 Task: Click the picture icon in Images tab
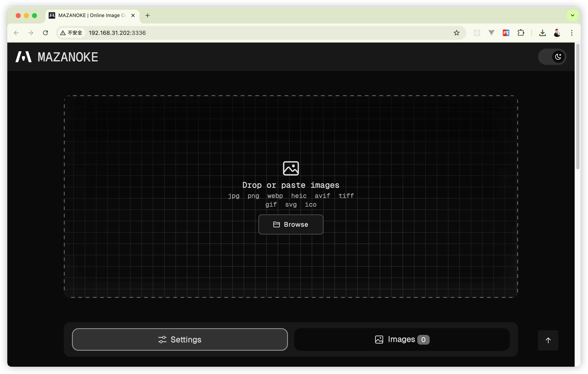[x=379, y=340]
